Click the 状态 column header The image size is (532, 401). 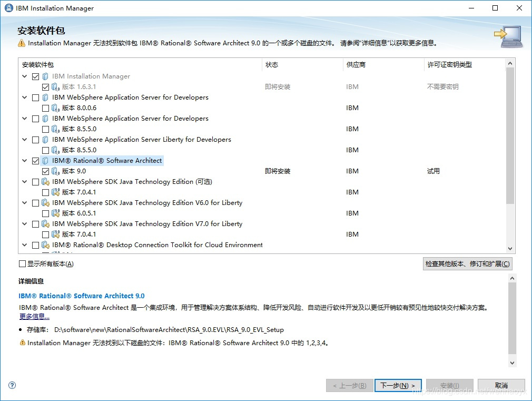tap(303, 64)
